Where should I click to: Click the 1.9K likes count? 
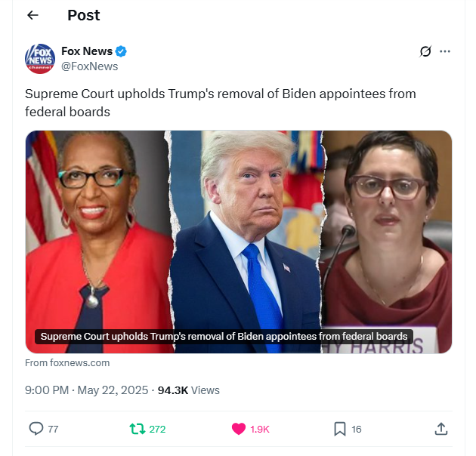click(260, 430)
